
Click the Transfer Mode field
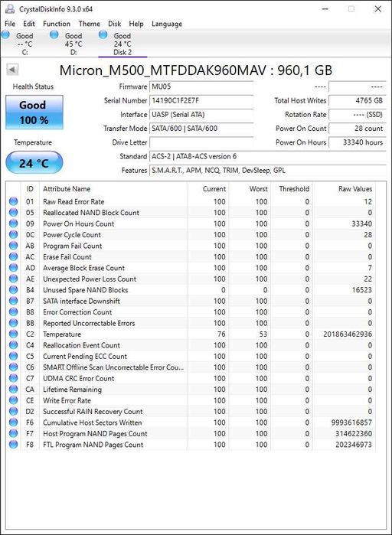tap(201, 129)
